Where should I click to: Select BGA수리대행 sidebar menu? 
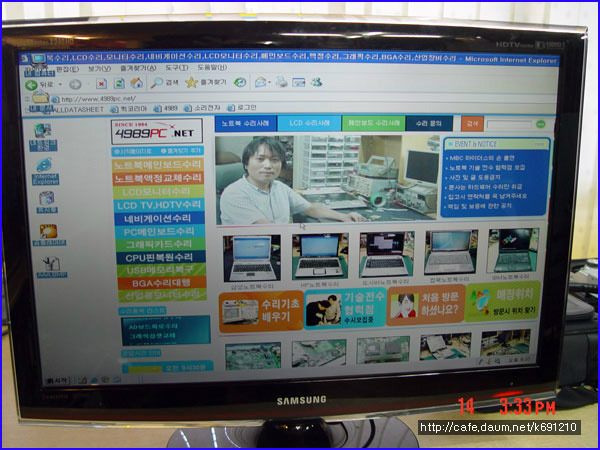(162, 283)
